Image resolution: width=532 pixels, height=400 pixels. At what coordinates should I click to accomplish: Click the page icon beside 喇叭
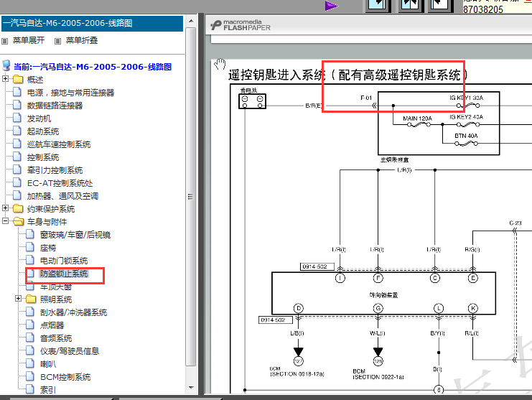pos(30,363)
